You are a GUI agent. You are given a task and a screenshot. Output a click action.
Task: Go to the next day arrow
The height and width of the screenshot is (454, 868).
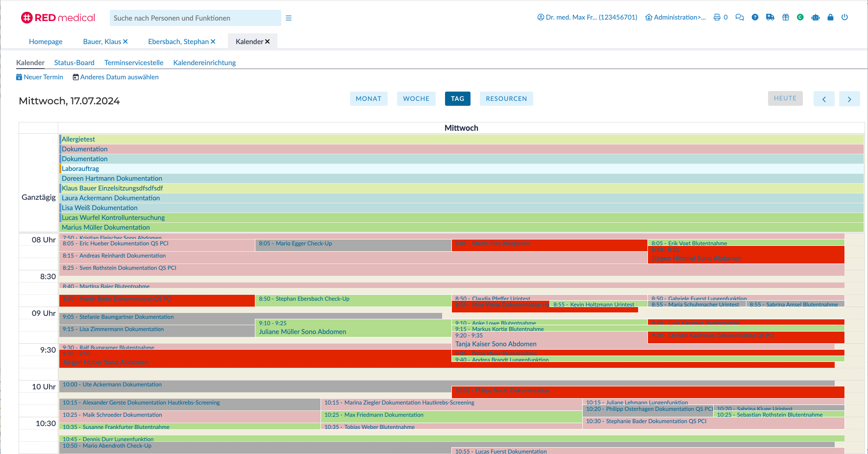point(849,99)
